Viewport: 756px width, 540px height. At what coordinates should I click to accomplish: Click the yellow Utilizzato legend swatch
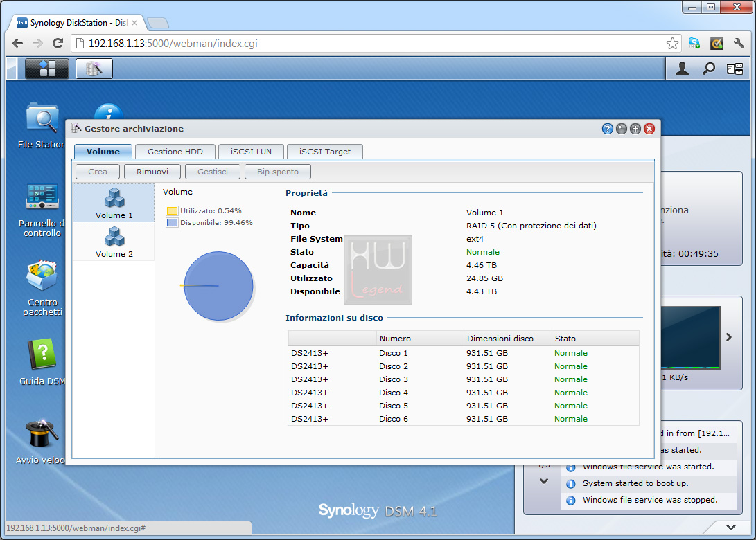click(172, 210)
